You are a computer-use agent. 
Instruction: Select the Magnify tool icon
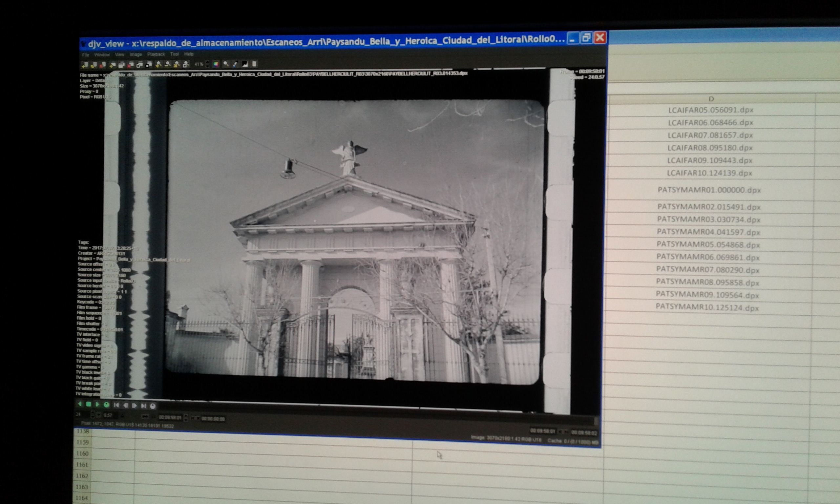pos(226,64)
